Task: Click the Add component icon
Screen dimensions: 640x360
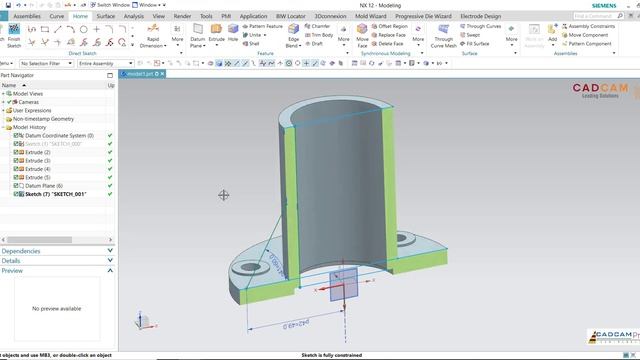Action: tap(552, 29)
